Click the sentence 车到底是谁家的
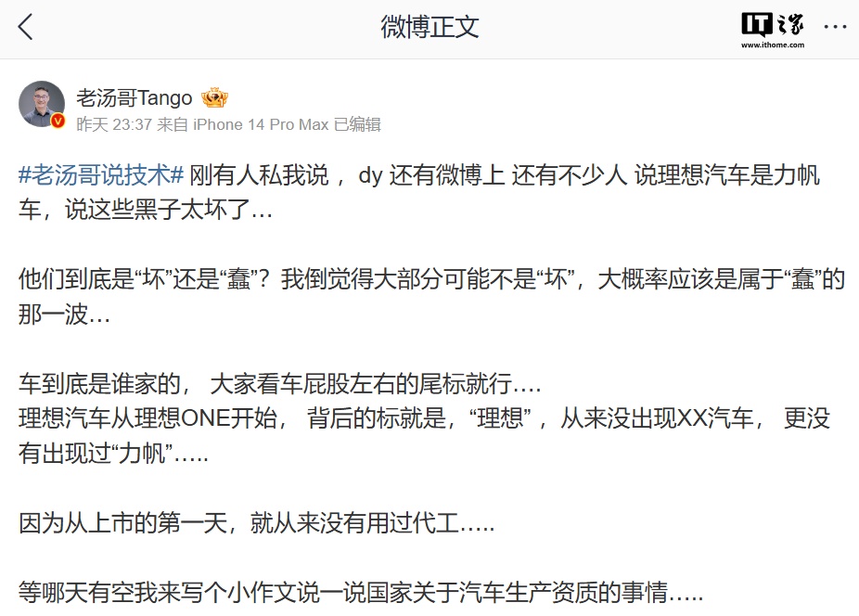The height and width of the screenshot is (616, 859). (x=104, y=384)
